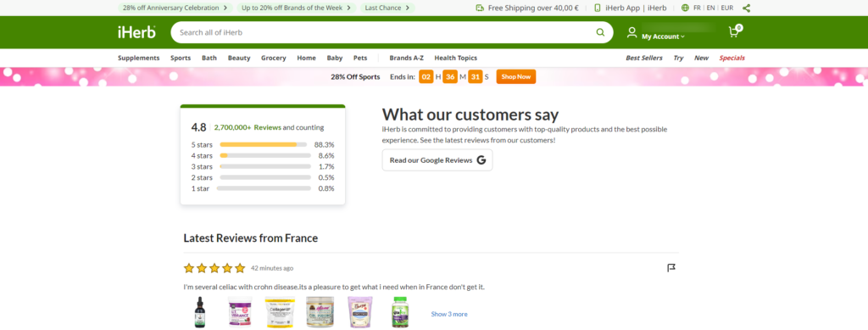Click the iHerb App phone icon
Screen dimensions: 868x330
[x=598, y=8]
